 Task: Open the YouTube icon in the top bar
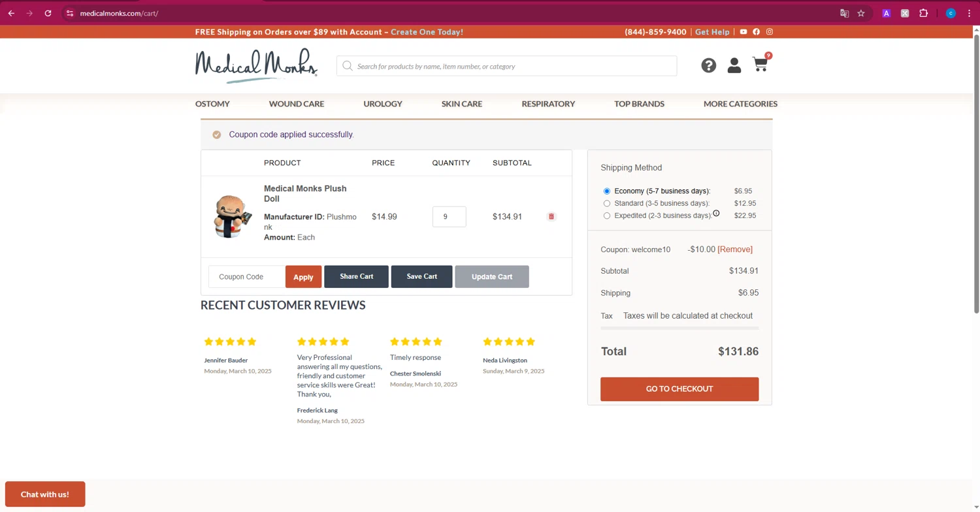pyautogui.click(x=743, y=31)
